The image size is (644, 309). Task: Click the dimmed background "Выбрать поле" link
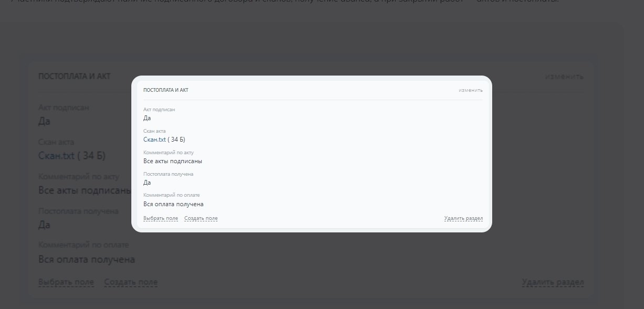pos(66,282)
